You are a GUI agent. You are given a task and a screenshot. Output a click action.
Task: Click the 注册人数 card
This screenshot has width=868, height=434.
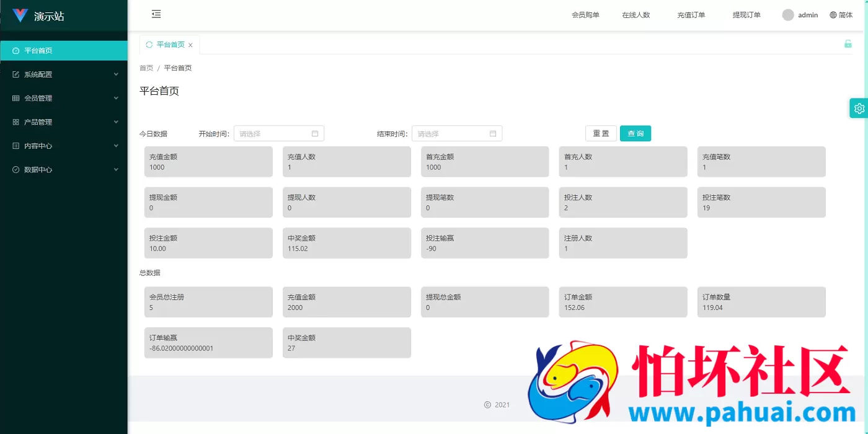pos(623,243)
